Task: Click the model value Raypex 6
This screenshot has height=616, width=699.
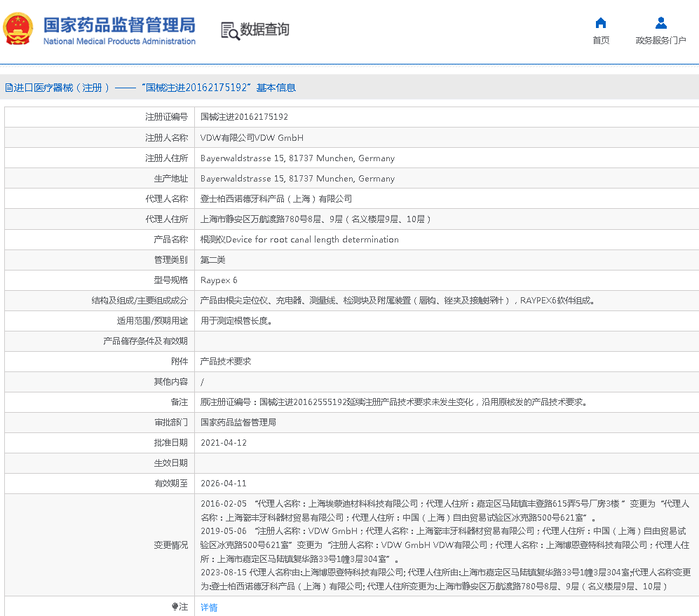Action: 219,280
